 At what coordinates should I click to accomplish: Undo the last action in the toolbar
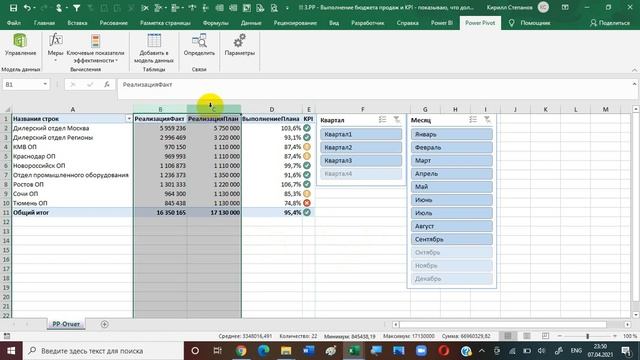click(27, 8)
